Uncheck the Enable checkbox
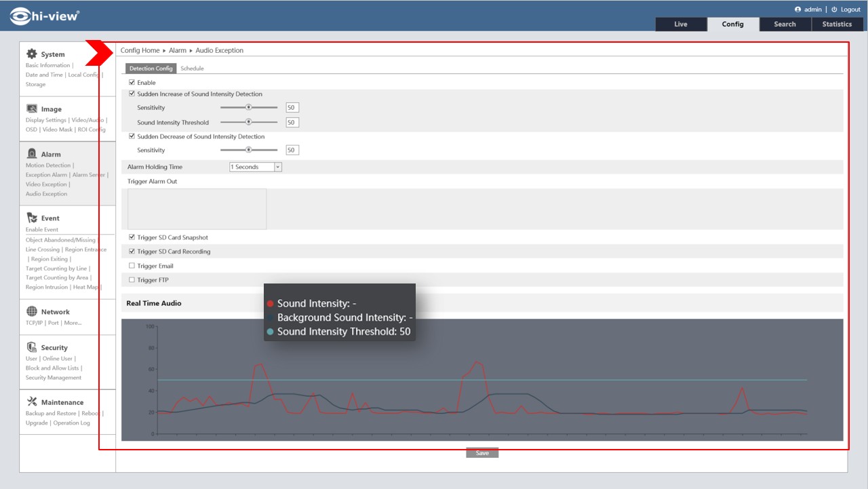The width and height of the screenshot is (868, 489). (x=132, y=83)
